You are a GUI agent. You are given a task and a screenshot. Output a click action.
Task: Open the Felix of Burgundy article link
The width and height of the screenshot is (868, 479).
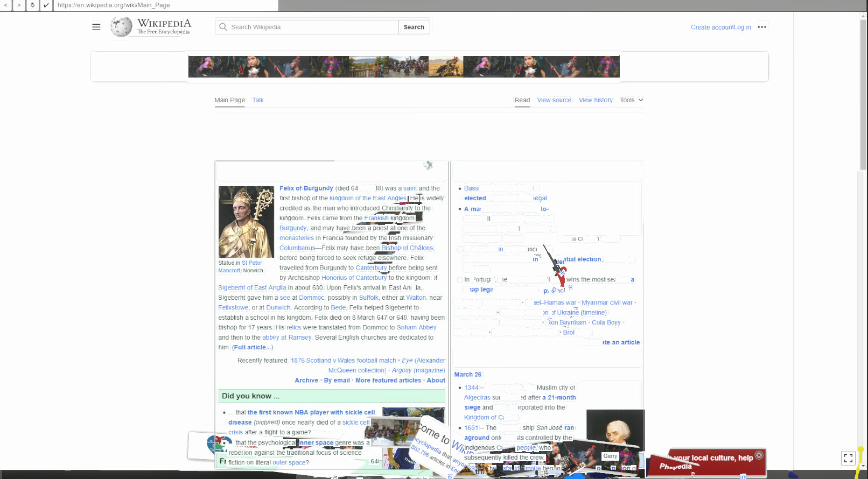pyautogui.click(x=306, y=188)
